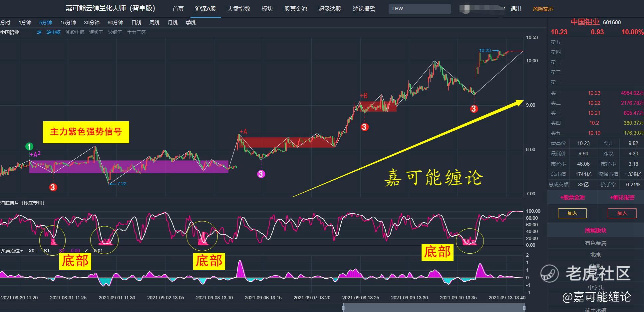Click the yellow 加入 button under 股票金池

[x=572, y=213]
